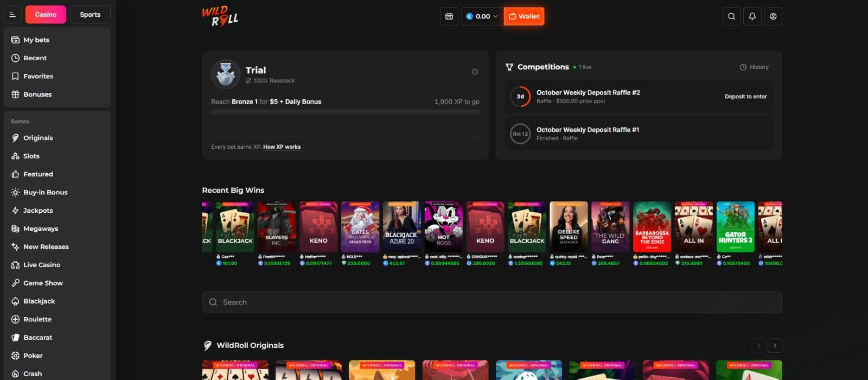868x380 pixels.
Task: Click the 3d countdown circle for Raffle #2
Action: [520, 97]
